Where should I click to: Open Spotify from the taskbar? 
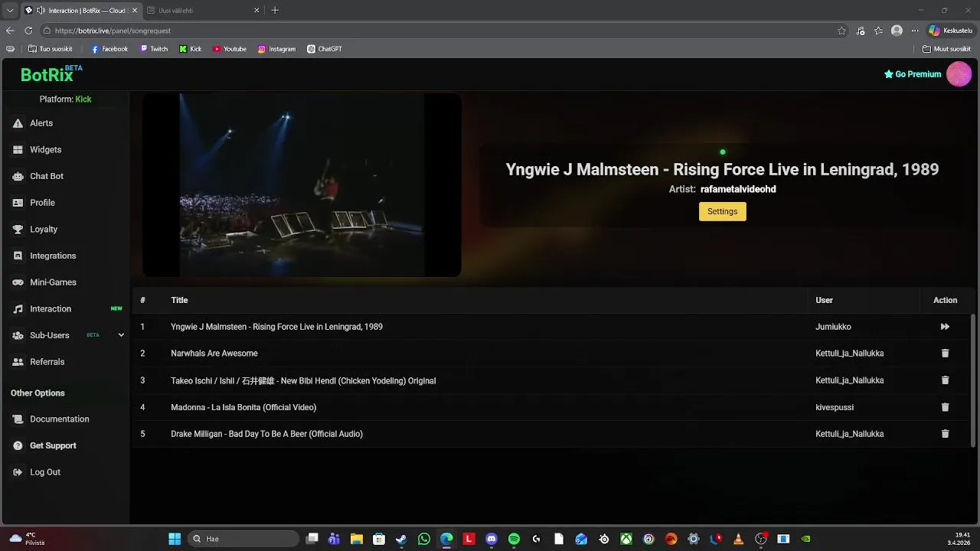pos(514,539)
